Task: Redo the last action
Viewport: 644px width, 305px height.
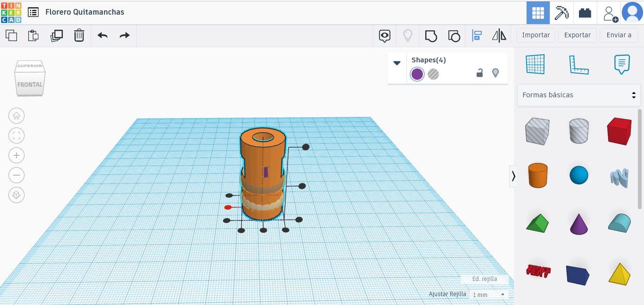Action: click(x=124, y=35)
